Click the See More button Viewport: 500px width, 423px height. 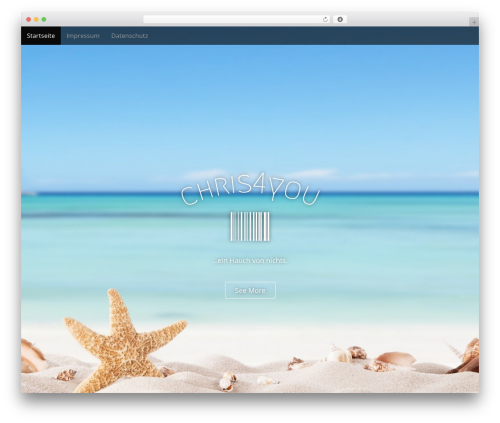250,290
